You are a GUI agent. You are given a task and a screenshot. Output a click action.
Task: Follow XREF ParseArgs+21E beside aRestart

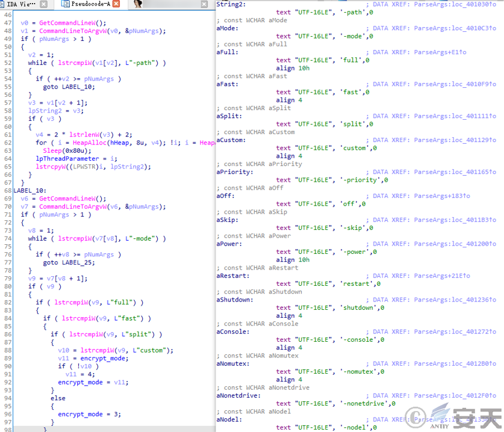[x=442, y=276]
